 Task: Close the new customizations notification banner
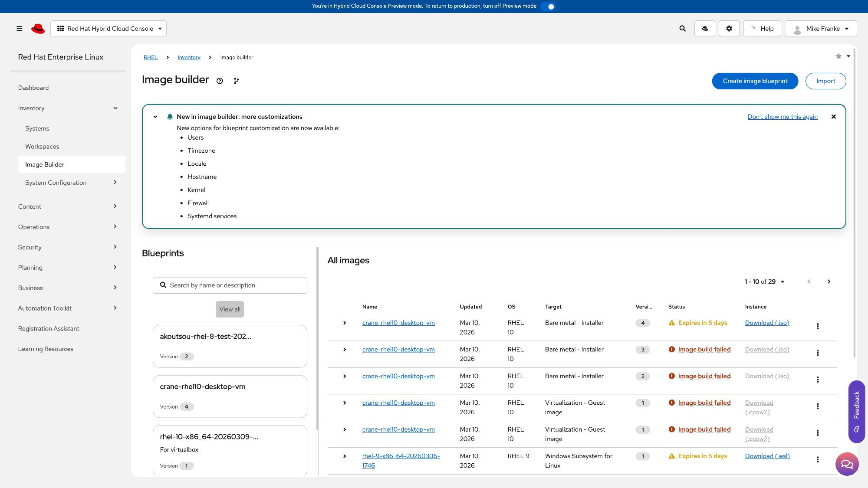pyautogui.click(x=833, y=117)
